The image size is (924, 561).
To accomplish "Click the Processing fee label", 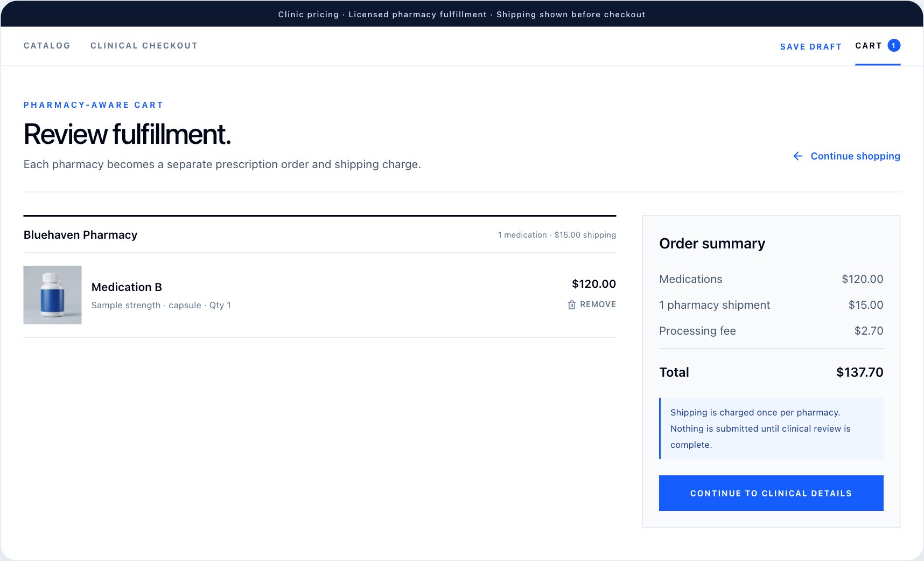I will click(697, 331).
